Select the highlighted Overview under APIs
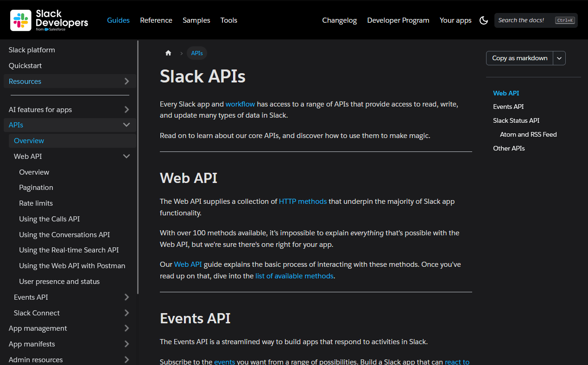Image resolution: width=588 pixels, height=365 pixels. [72, 141]
